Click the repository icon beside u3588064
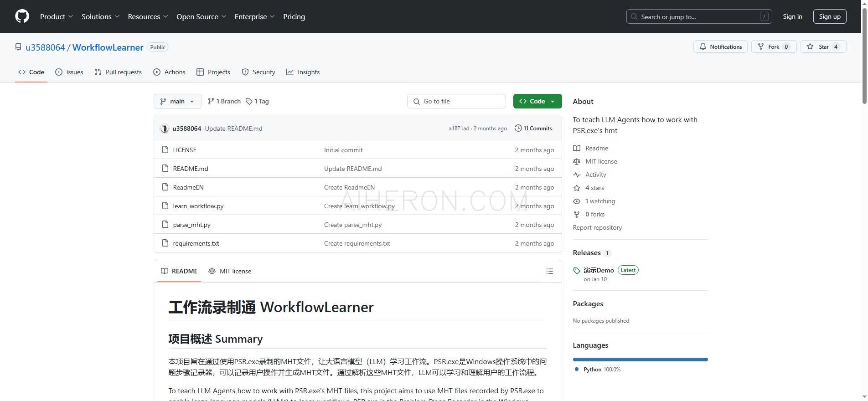This screenshot has width=868, height=401. coord(18,47)
